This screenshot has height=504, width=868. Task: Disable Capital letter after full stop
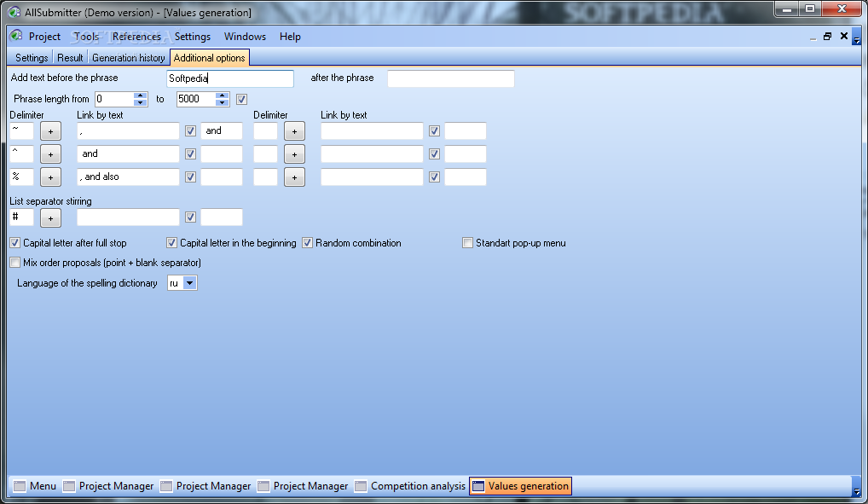[x=15, y=243]
